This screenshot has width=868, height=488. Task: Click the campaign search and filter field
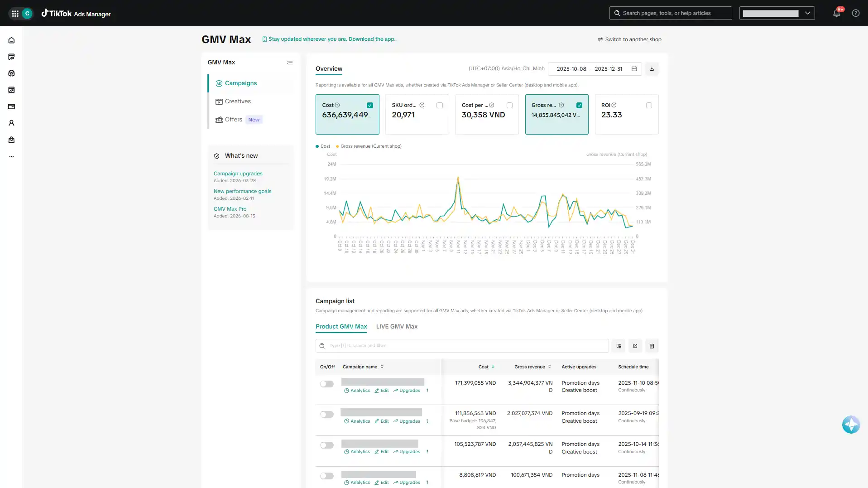[462, 346]
